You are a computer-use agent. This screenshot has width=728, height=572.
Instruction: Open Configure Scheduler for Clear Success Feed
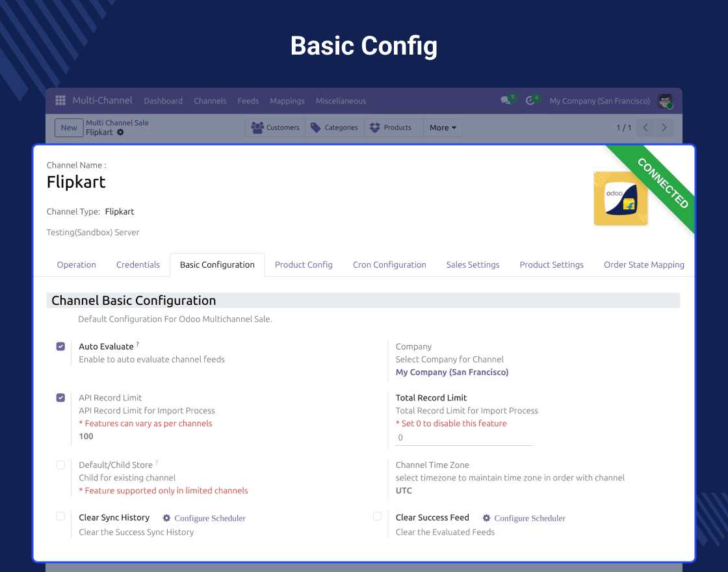pyautogui.click(x=530, y=518)
